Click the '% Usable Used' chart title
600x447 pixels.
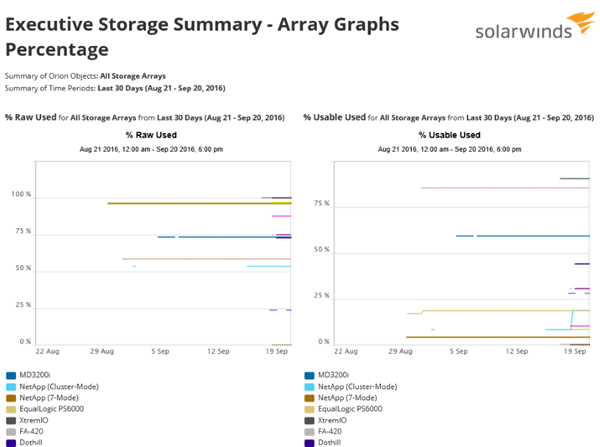click(449, 135)
